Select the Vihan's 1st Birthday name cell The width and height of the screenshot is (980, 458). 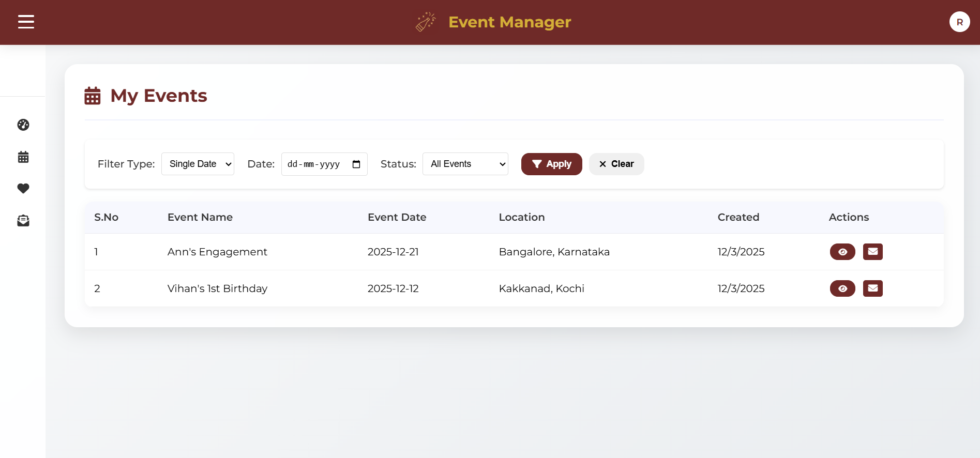(x=217, y=288)
